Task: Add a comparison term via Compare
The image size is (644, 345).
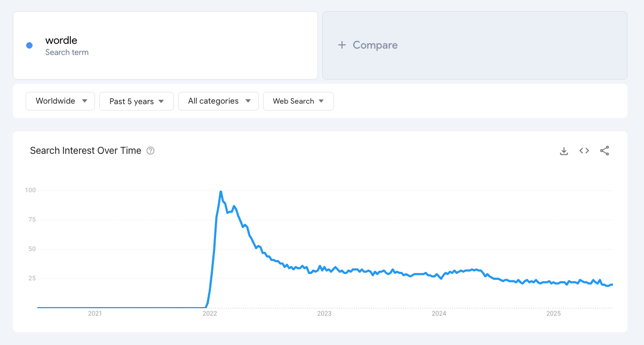Action: click(368, 45)
